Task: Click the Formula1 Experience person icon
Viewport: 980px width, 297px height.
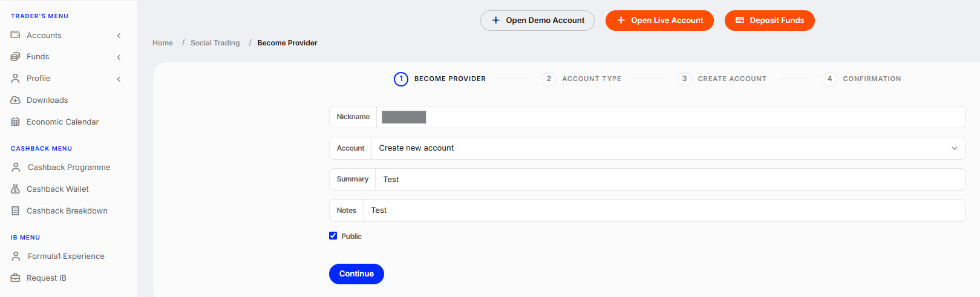Action: [x=16, y=256]
